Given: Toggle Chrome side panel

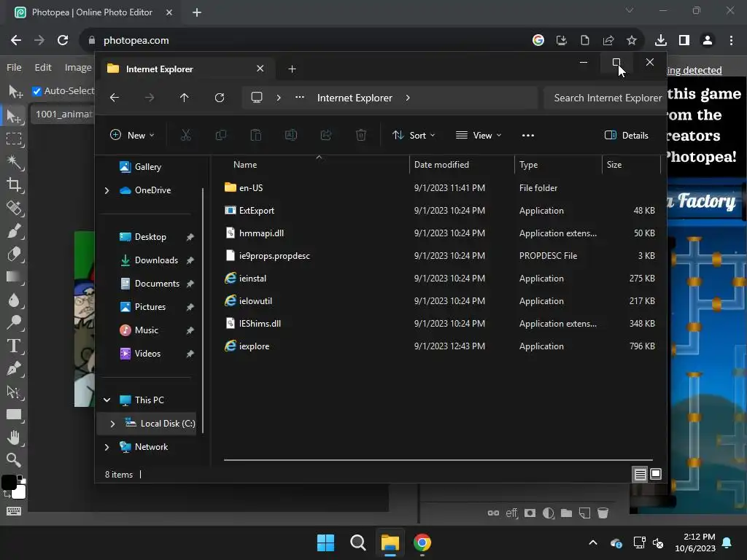Looking at the screenshot, I should pos(684,41).
